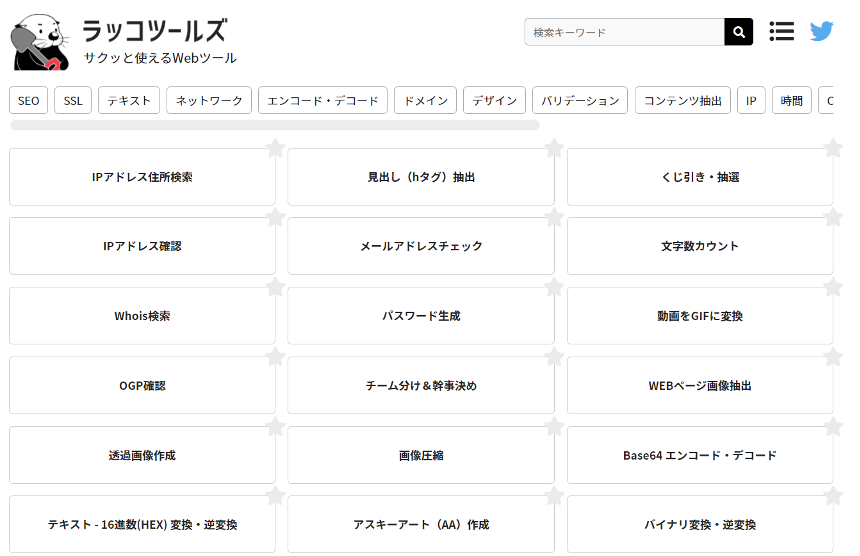The image size is (860, 556).
Task: Click the horizontal category scrollbar
Action: tap(275, 126)
